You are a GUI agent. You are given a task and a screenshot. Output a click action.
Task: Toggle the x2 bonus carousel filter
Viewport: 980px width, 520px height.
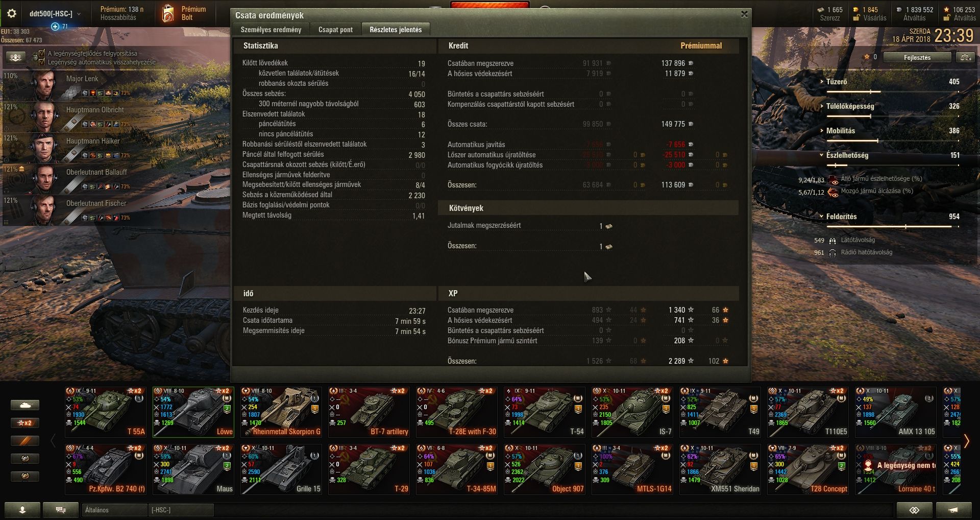point(25,423)
